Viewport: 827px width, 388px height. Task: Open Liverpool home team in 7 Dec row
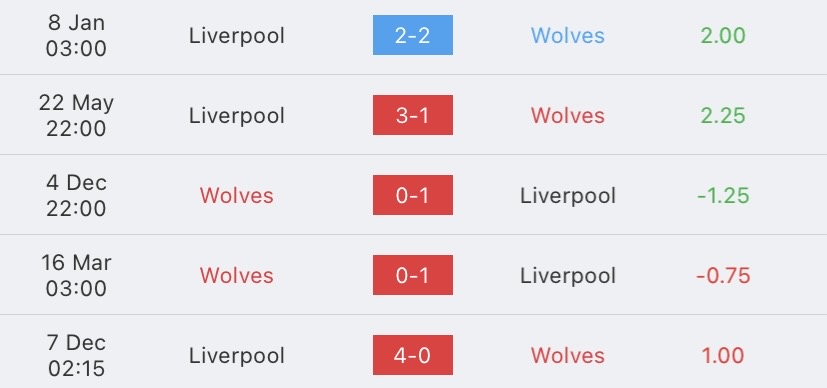pyautogui.click(x=237, y=356)
